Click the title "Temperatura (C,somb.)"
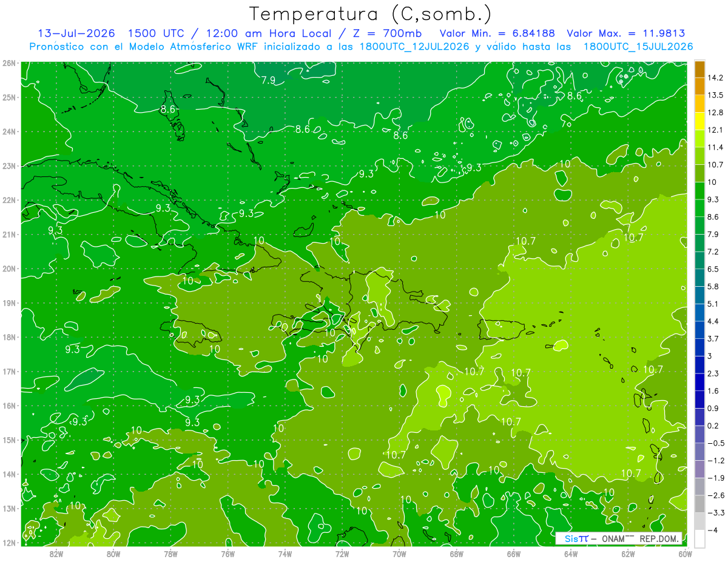Screen dimensions: 728x562 370,13
